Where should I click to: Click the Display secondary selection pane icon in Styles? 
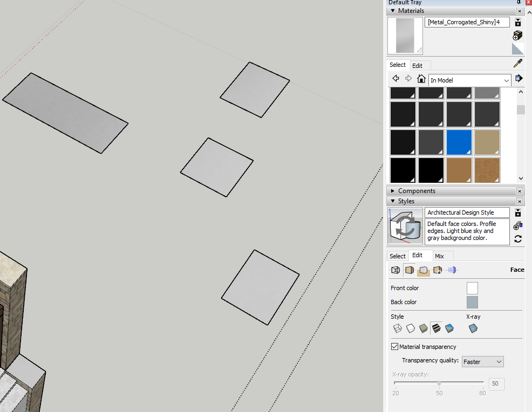518,212
